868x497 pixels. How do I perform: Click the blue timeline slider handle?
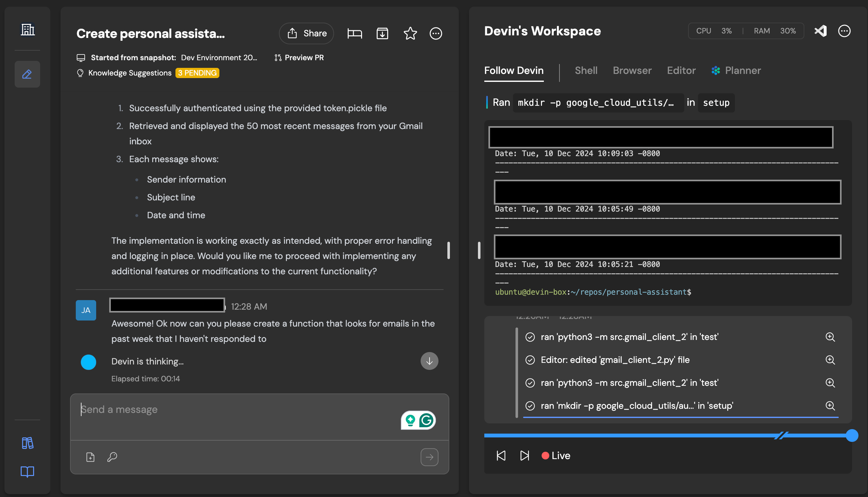tap(852, 435)
